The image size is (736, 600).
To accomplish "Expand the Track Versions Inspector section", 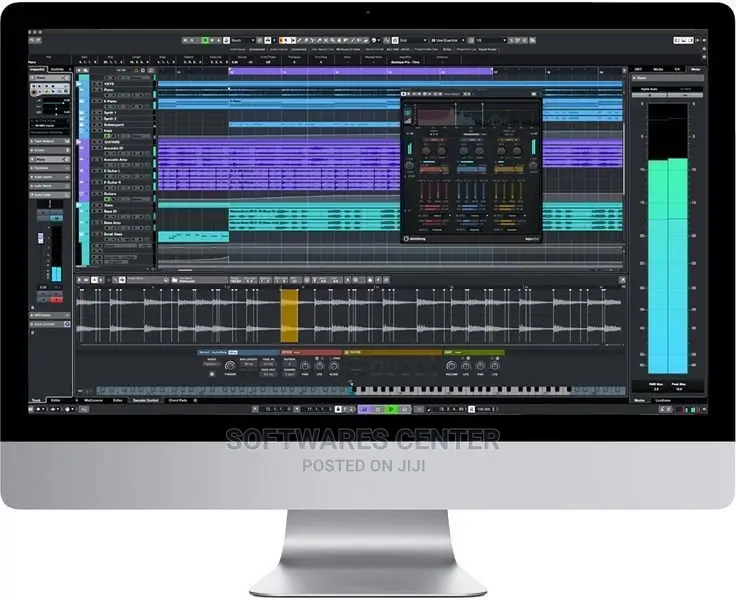I will click(50, 141).
